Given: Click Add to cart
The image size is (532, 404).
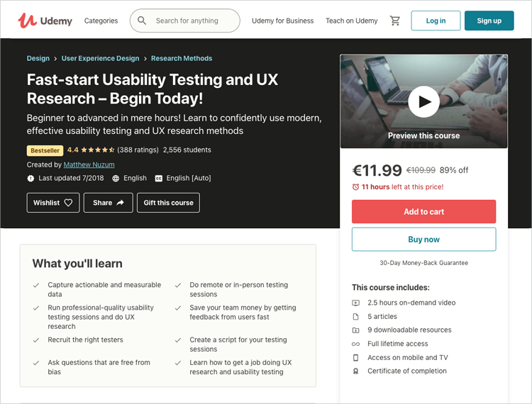Looking at the screenshot, I should click(x=423, y=211).
